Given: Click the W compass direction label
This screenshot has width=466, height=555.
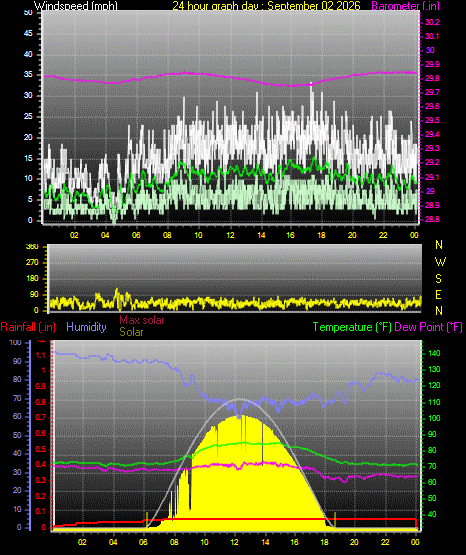Looking at the screenshot, I should pos(440,262).
